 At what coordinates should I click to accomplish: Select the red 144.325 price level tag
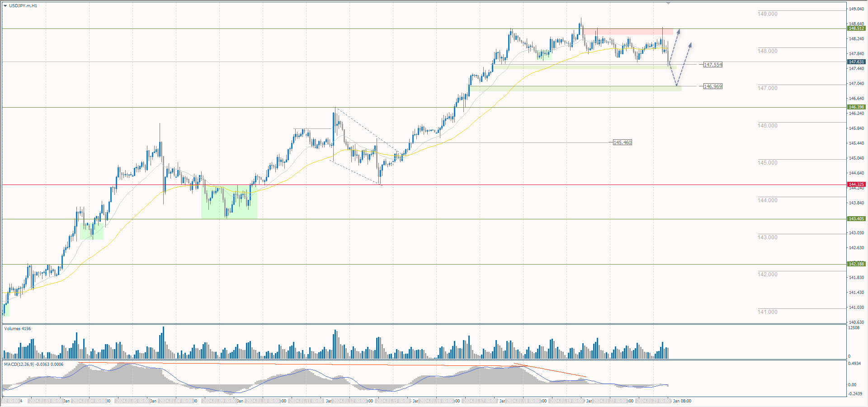pyautogui.click(x=856, y=185)
